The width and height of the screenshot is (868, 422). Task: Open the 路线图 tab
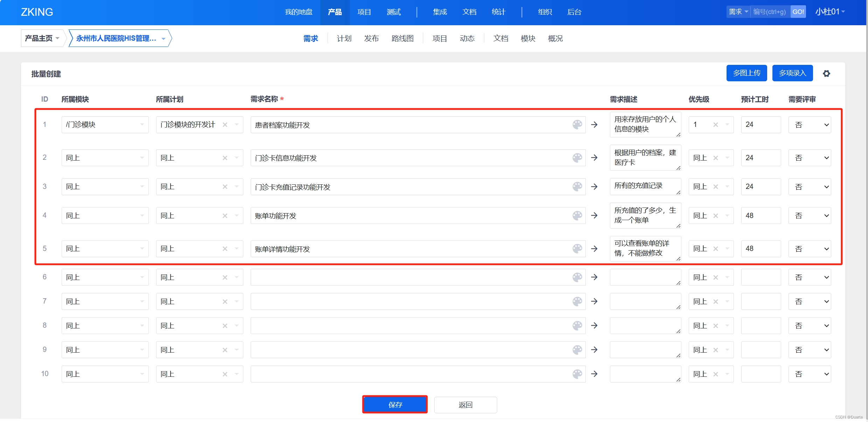(x=402, y=38)
